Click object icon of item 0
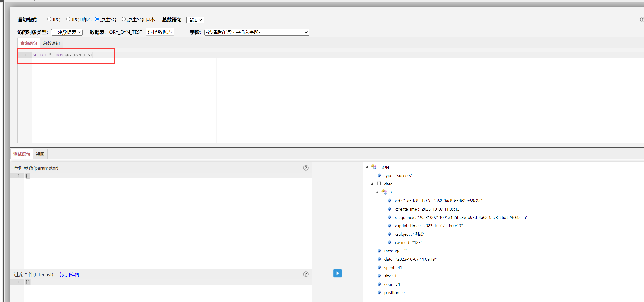This screenshot has width=644, height=302. tap(384, 192)
